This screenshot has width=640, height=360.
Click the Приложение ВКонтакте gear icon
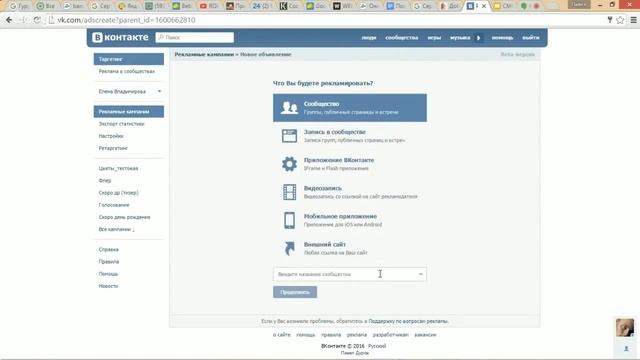coord(289,164)
